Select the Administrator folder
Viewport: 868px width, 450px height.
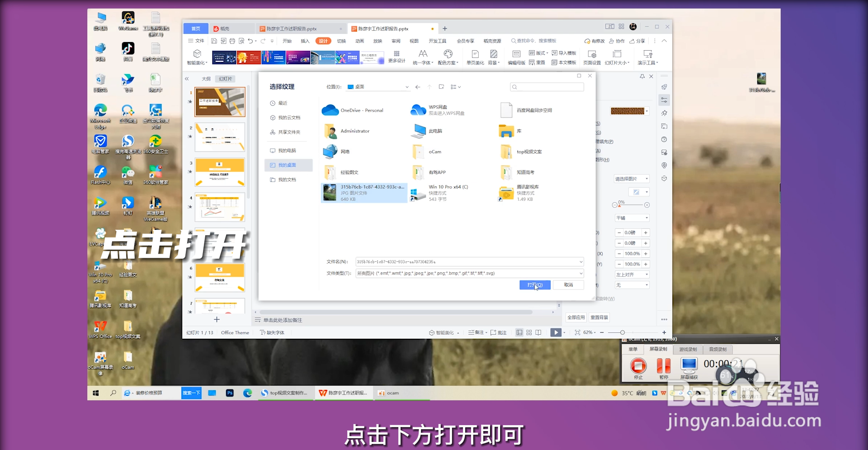pos(346,131)
